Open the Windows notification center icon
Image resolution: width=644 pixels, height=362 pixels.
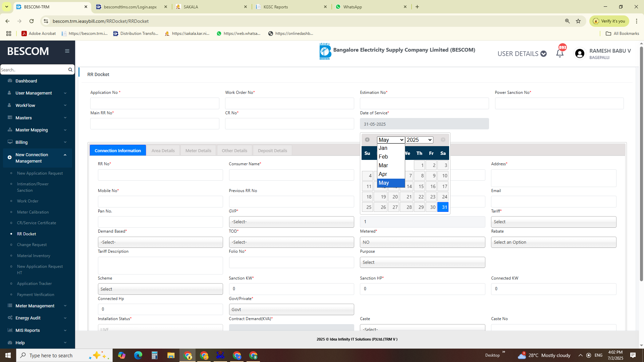633,355
